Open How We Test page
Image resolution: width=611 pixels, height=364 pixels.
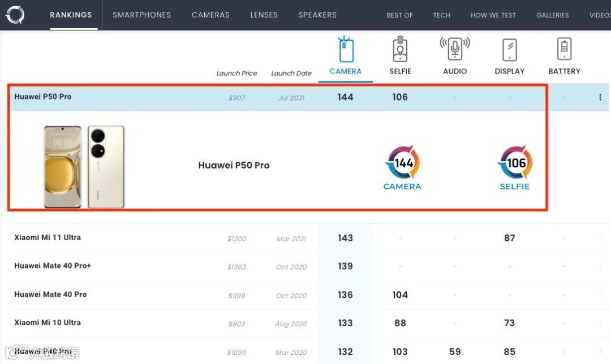[x=493, y=15]
